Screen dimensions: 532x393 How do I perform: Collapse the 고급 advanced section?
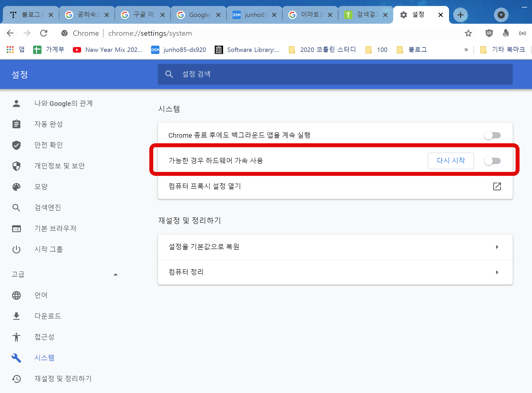[116, 274]
